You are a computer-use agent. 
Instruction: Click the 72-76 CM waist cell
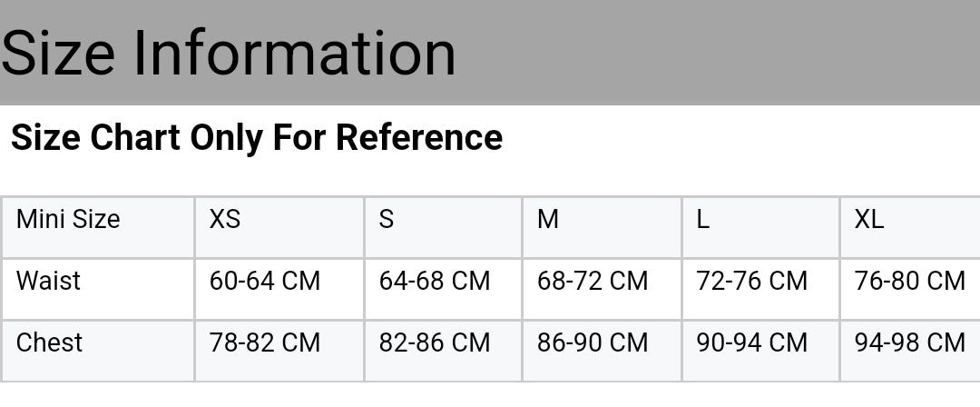pyautogui.click(x=751, y=281)
